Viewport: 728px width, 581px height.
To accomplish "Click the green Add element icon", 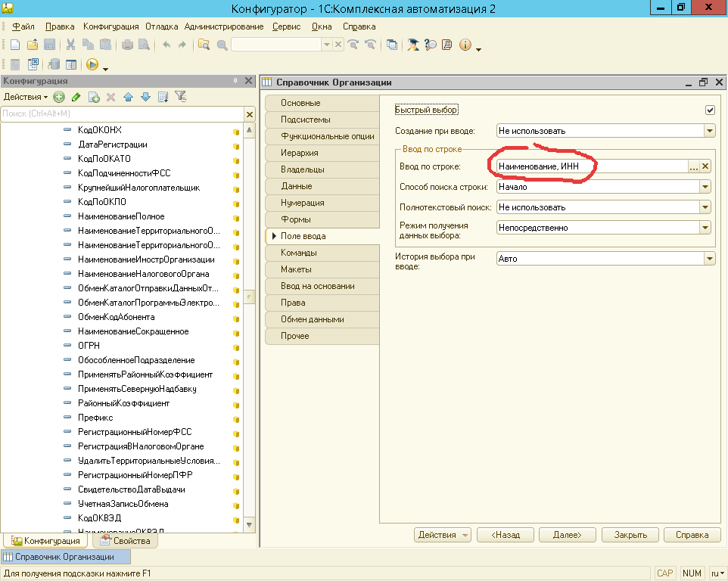I will 59,97.
